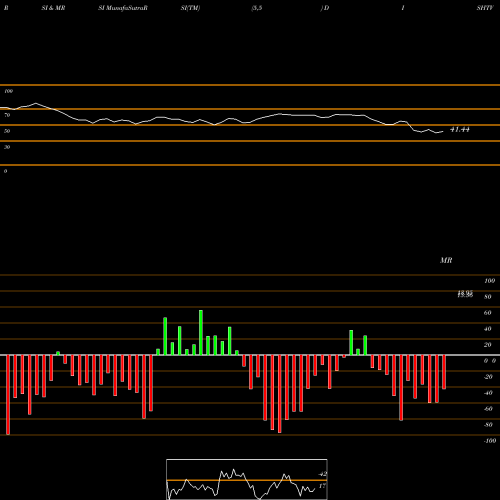Click the MR axis label -60
Viewport: 500px width, 500px height.
[x=488, y=409]
